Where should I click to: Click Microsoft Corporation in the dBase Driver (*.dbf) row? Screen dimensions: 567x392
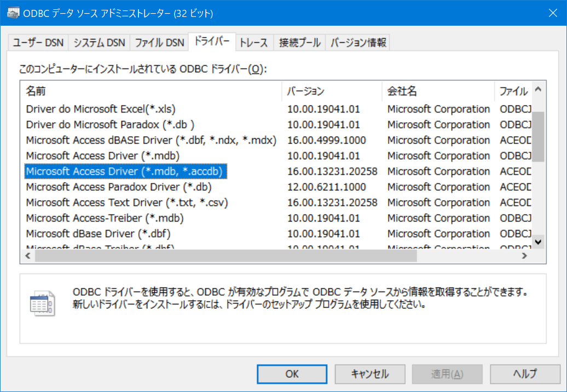(438, 234)
